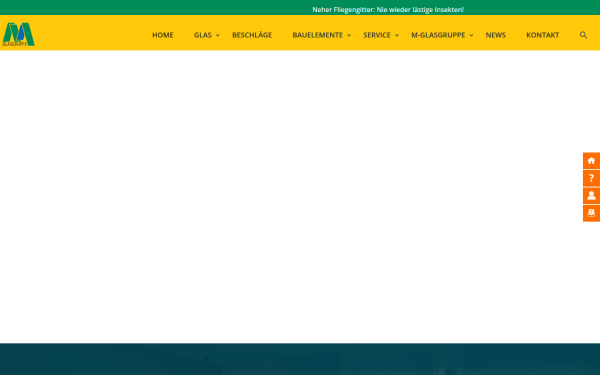Viewport: 600px width, 375px height.
Task: Expand the M-GLASGRUPPE dropdown arrow
Action: 471,35
